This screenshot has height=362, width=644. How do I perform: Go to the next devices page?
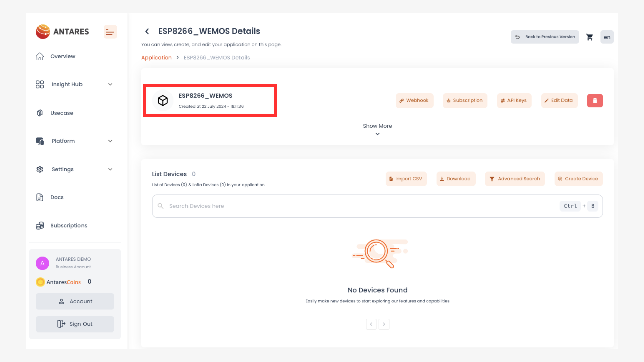384,324
